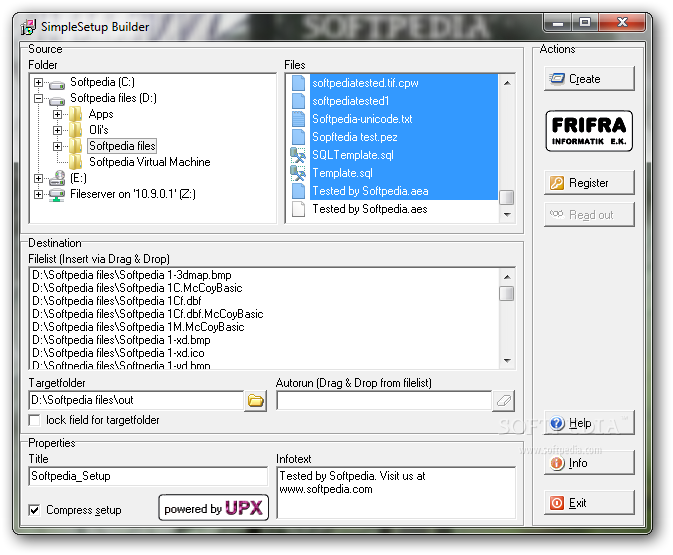Viewport: 673px width, 555px height.
Task: Click the Softpedia Virtual Machine folder icon
Action: (x=75, y=162)
